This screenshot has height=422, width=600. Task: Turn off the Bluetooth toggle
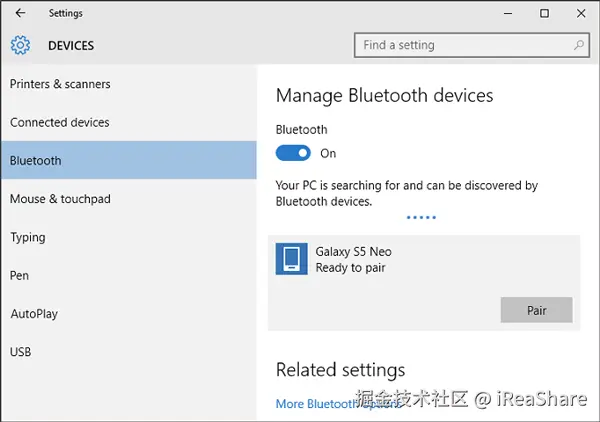click(292, 153)
